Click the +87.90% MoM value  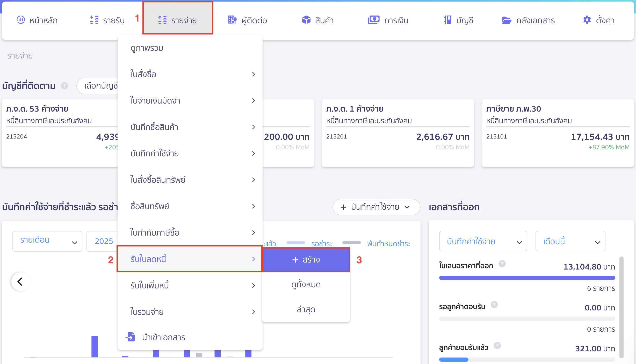(x=609, y=147)
